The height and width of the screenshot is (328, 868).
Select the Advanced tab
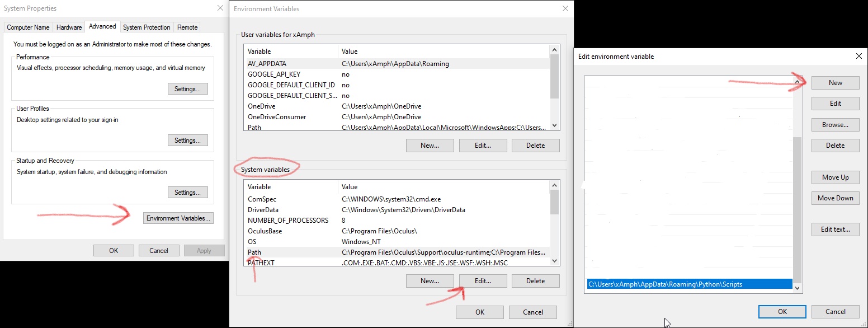102,26
